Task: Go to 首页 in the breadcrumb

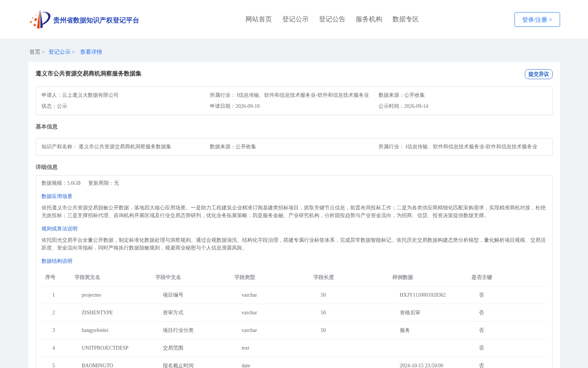Action: point(35,52)
